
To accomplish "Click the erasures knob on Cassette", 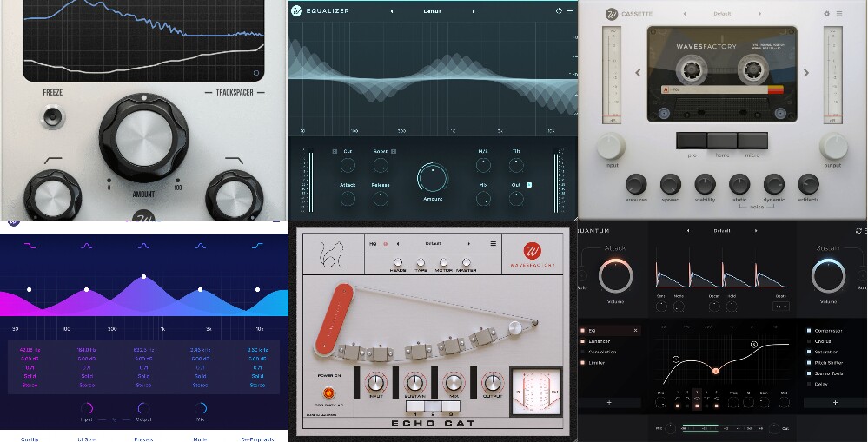I will (636, 184).
